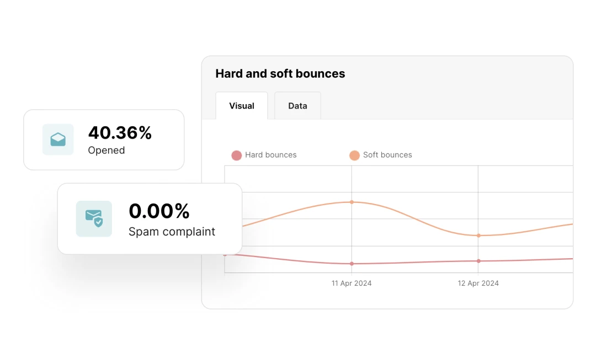Click the open envelope icon
The height and width of the screenshot is (364, 596).
(x=58, y=140)
